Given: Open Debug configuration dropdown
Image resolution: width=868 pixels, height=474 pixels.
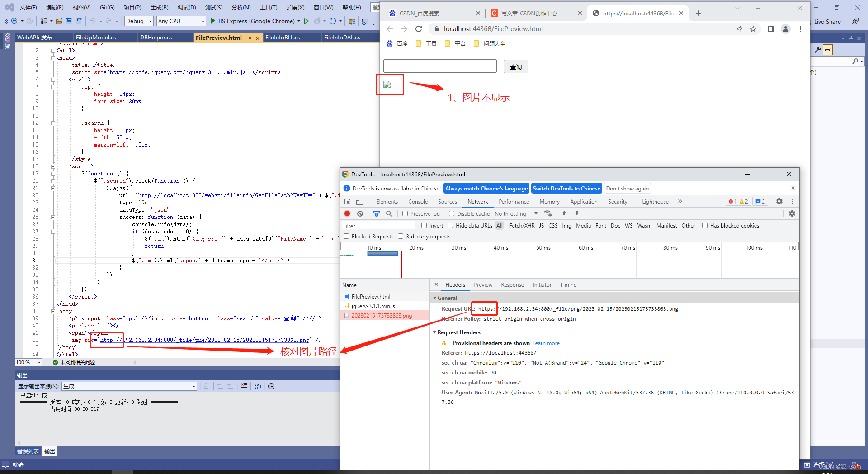Looking at the screenshot, I should point(139,21).
